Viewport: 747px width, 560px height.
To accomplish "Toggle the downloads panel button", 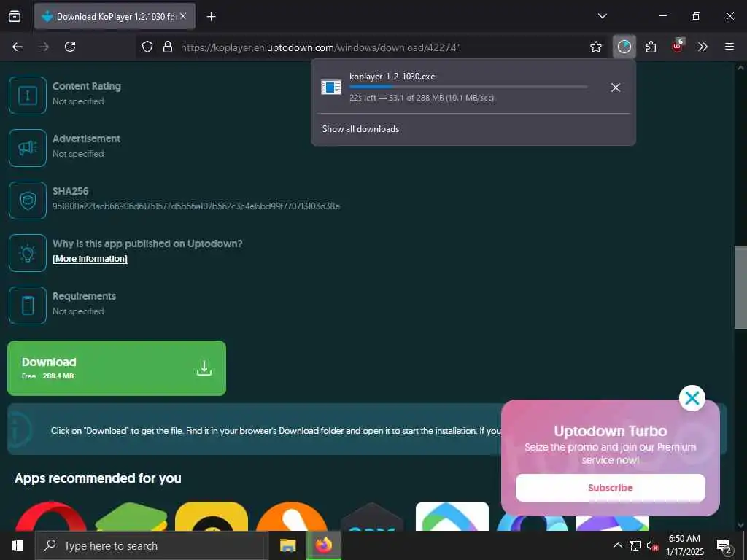I will coord(624,47).
